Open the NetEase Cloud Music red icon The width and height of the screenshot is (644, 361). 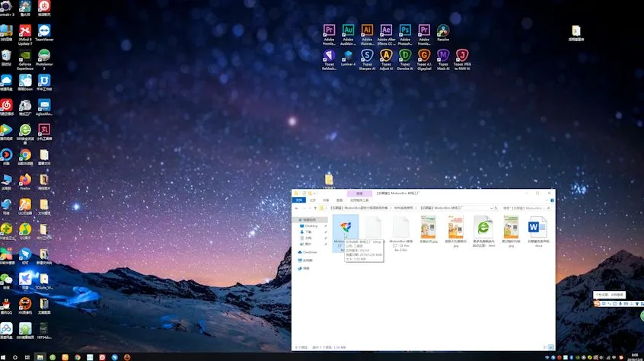(6, 107)
